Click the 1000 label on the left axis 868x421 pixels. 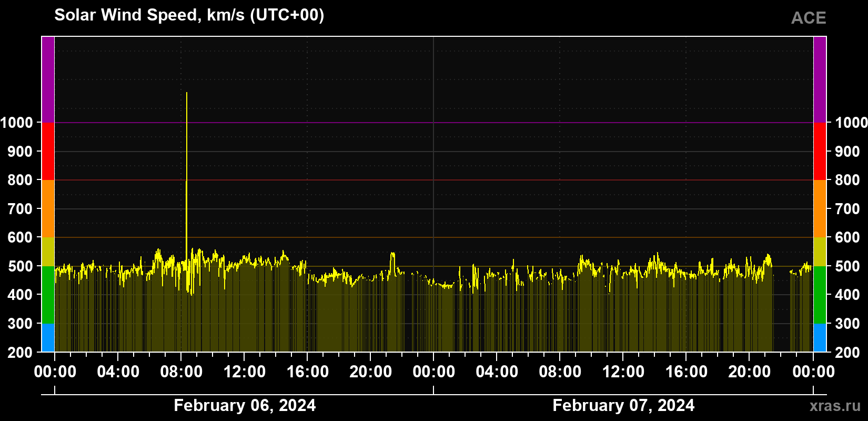pyautogui.click(x=17, y=123)
